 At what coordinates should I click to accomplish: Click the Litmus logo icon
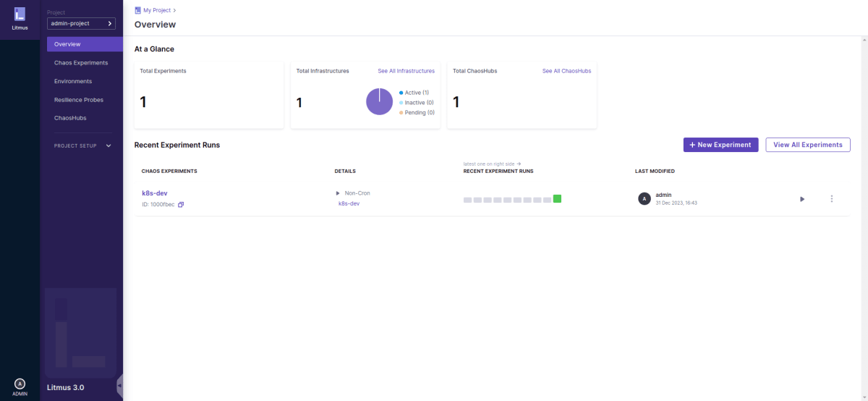[20, 14]
